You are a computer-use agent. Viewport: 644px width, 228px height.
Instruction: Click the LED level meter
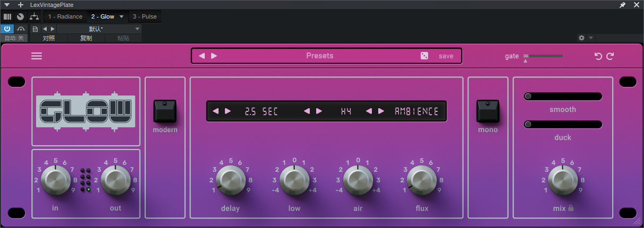click(85, 180)
